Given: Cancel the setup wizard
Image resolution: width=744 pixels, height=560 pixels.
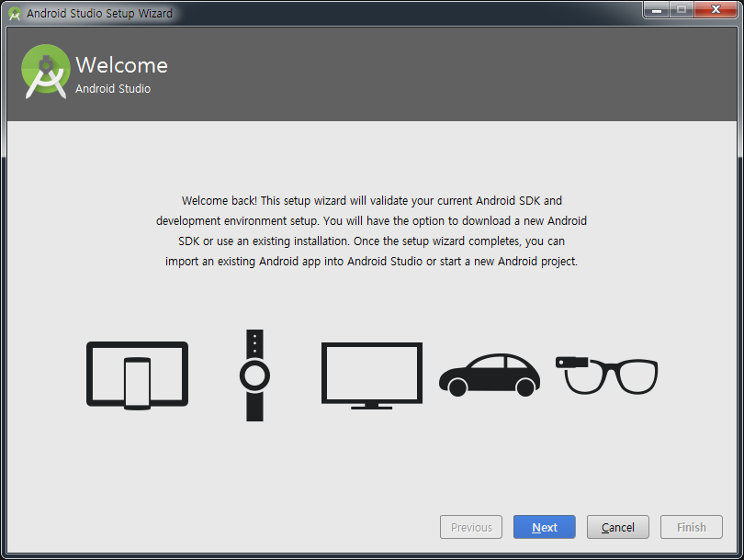Looking at the screenshot, I should [x=618, y=527].
